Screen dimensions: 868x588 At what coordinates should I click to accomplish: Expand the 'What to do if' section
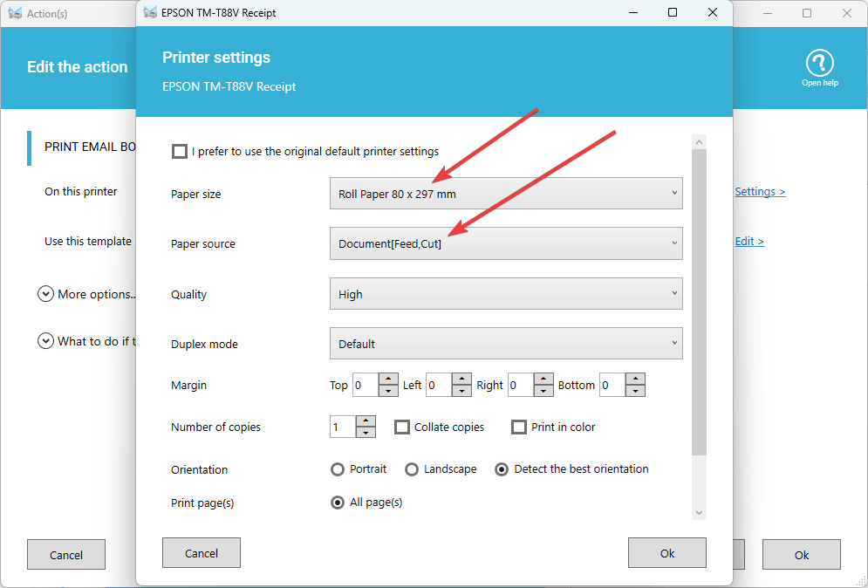pos(45,341)
